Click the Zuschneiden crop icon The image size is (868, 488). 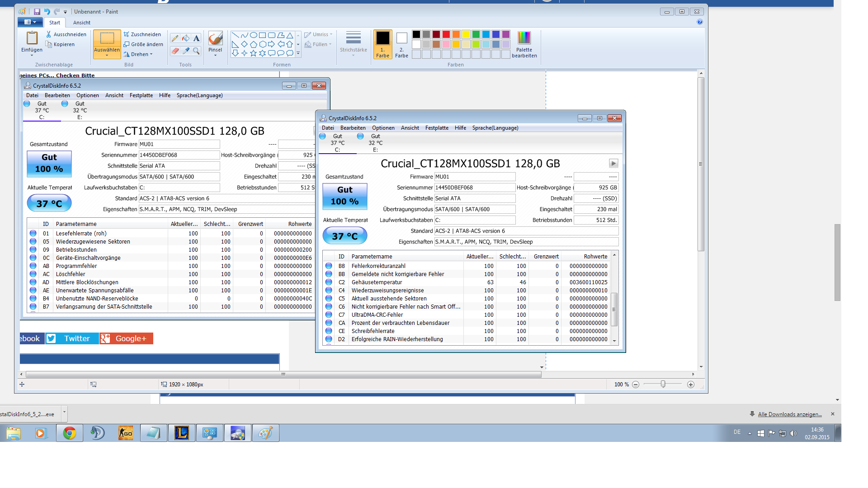coord(127,34)
